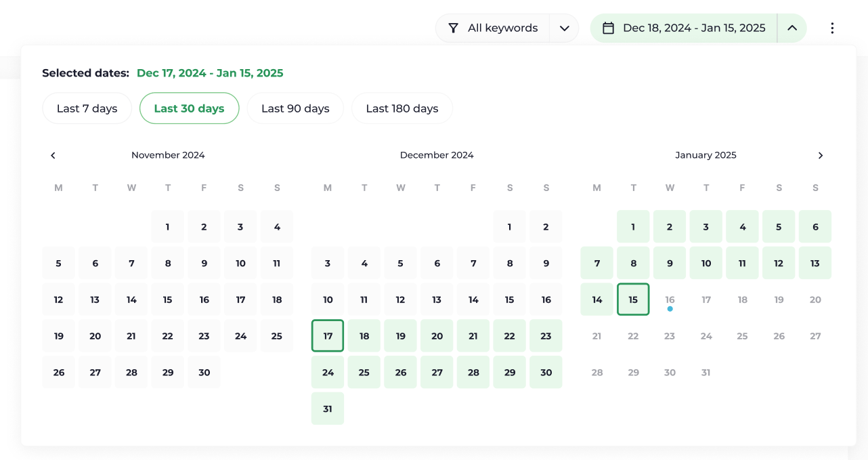Pick December 14, 2024

(x=473, y=299)
